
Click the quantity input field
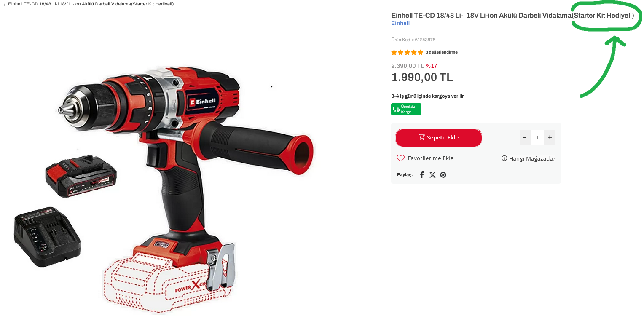point(537,137)
